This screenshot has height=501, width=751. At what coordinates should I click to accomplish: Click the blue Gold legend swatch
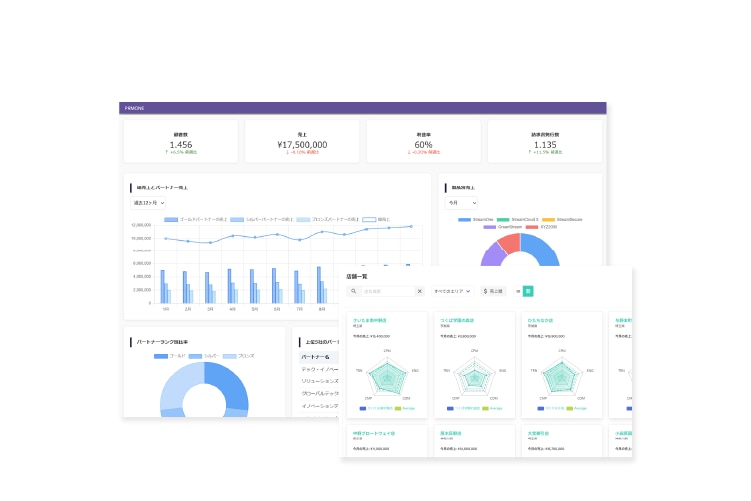[x=161, y=356]
